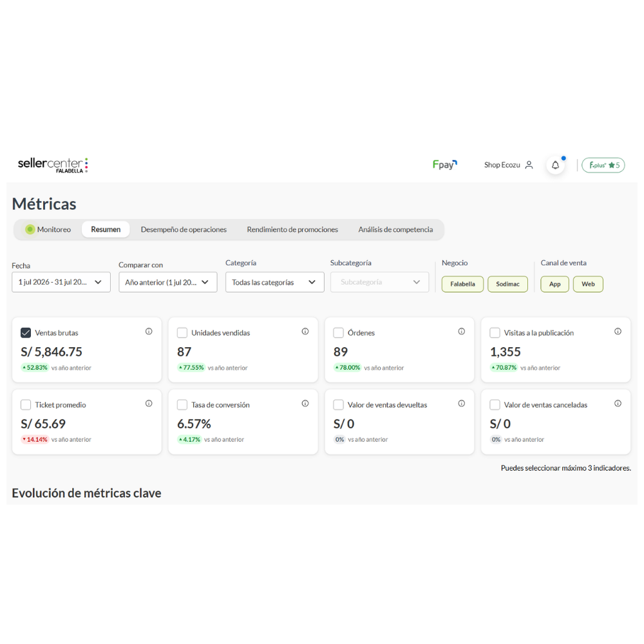Screen dimensions: 644x644
Task: Toggle the Web sales channel filter
Action: point(588,284)
